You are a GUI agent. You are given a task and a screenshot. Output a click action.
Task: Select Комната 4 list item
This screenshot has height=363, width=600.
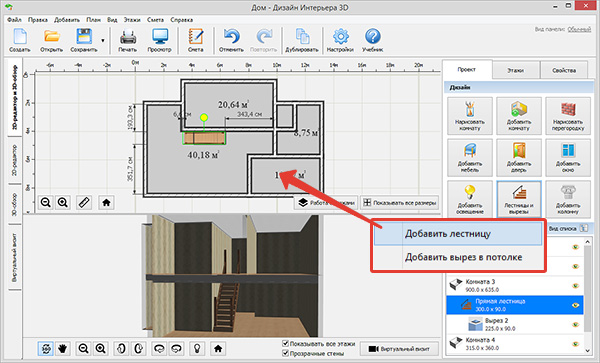pyautogui.click(x=515, y=344)
